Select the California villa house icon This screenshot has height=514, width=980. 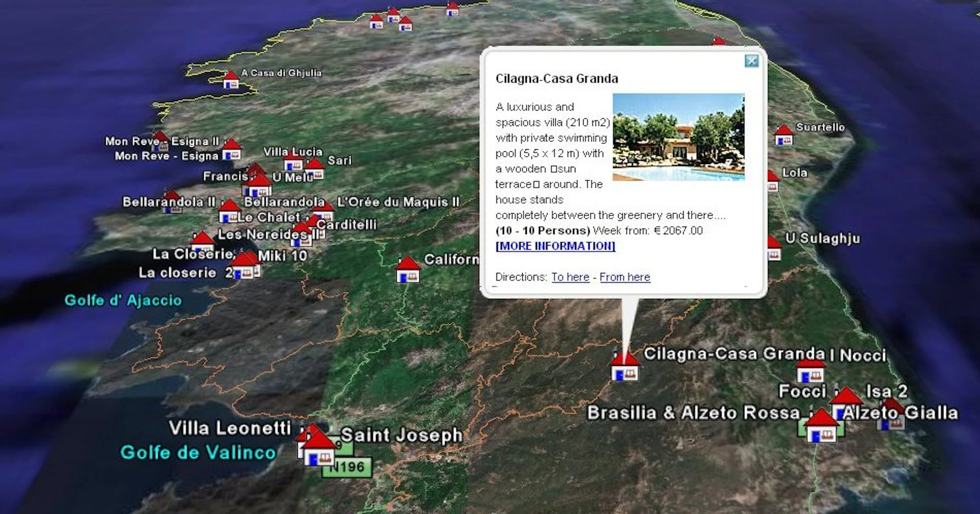pos(408,269)
